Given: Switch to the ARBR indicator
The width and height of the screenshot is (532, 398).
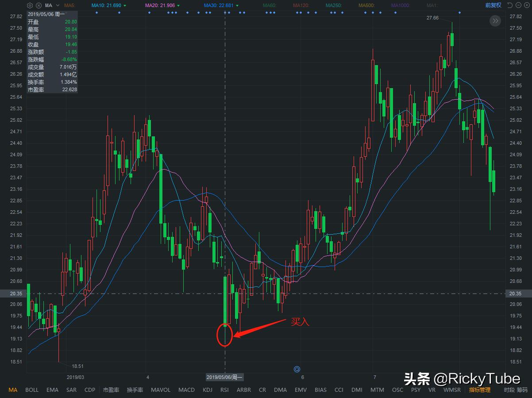Looking at the screenshot, I should [244, 390].
